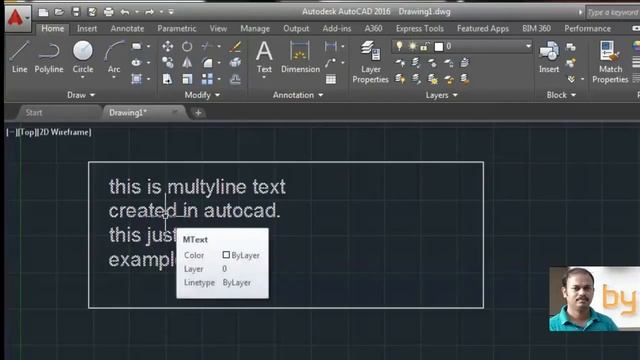Click the Layer Lock tool in Layers panel
This screenshot has height=360, width=640.
coord(449,62)
